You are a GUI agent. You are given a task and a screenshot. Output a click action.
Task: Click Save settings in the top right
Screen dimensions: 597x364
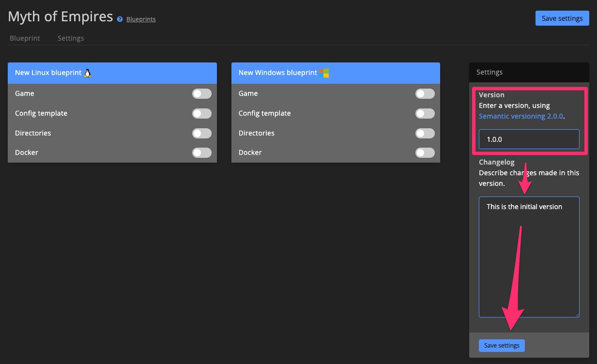click(562, 18)
